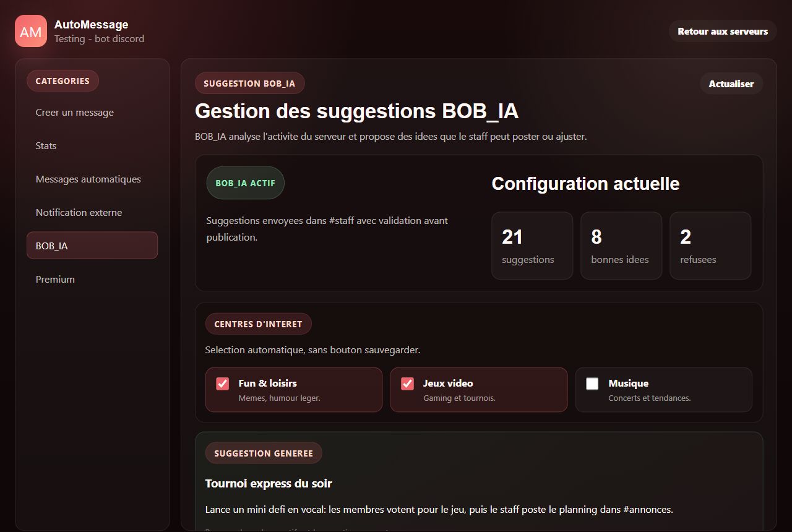Viewport: 792px width, 532px height.
Task: Open the Premium category
Action: pyautogui.click(x=92, y=279)
